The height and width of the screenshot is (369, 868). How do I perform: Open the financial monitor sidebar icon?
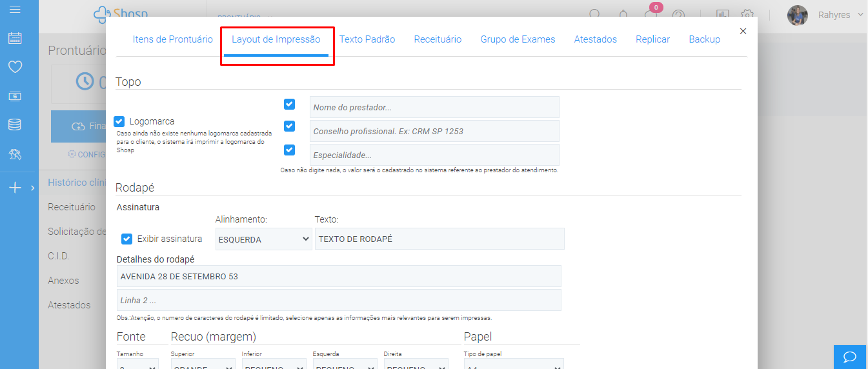[x=15, y=96]
